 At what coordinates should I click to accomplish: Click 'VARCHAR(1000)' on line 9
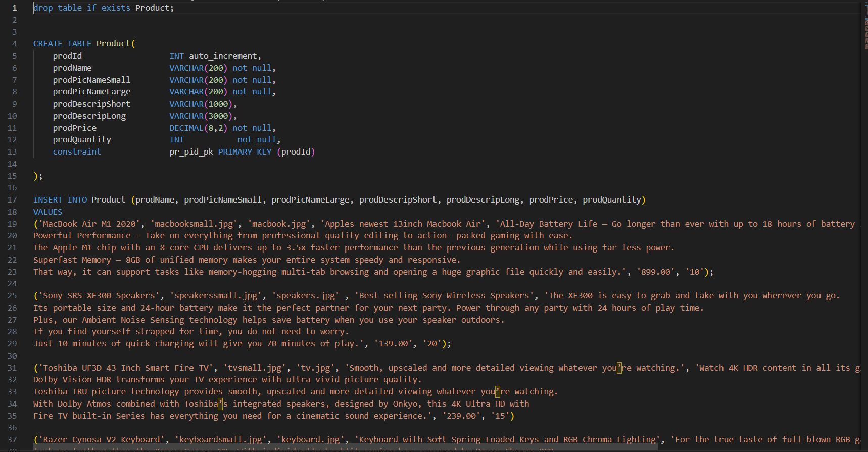[201, 104]
